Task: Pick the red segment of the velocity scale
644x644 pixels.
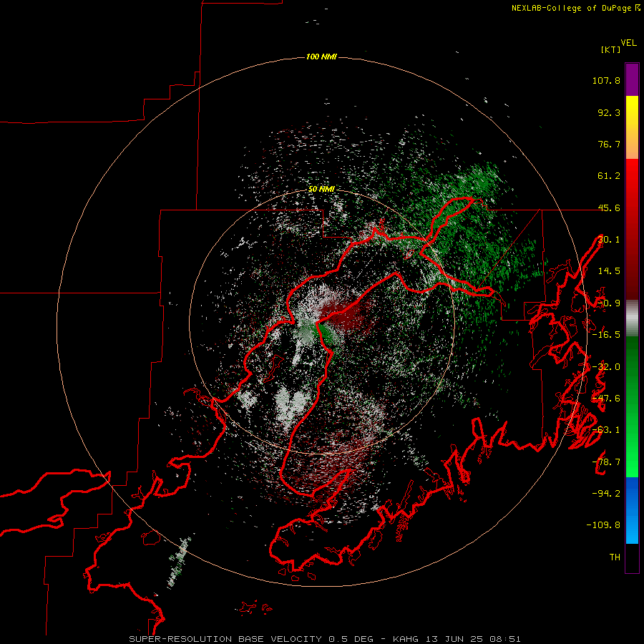Action: (632, 229)
